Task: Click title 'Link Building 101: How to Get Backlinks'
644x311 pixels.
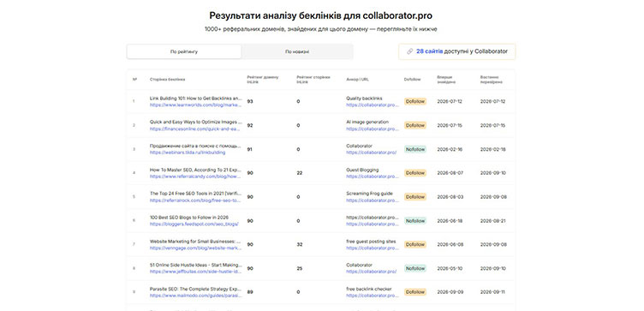Action: (196, 99)
